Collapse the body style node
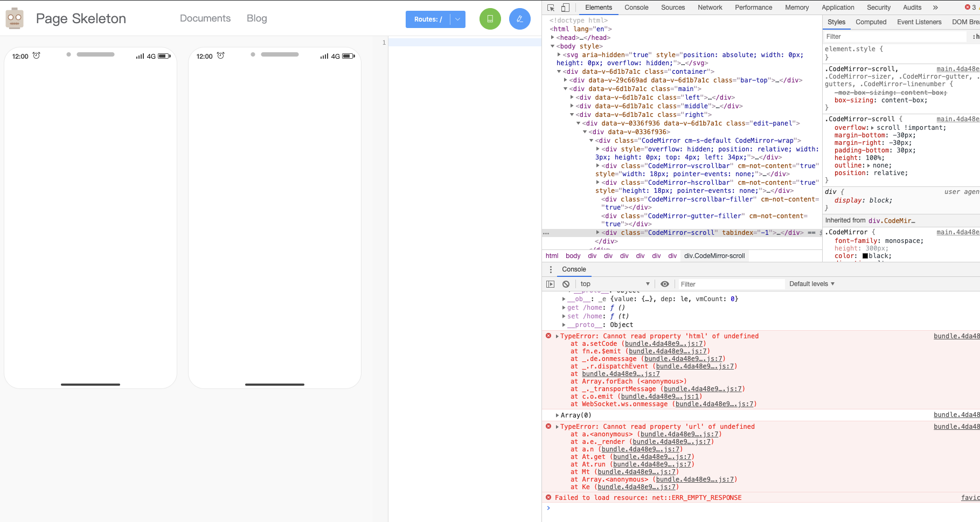The width and height of the screenshot is (980, 522). point(552,46)
